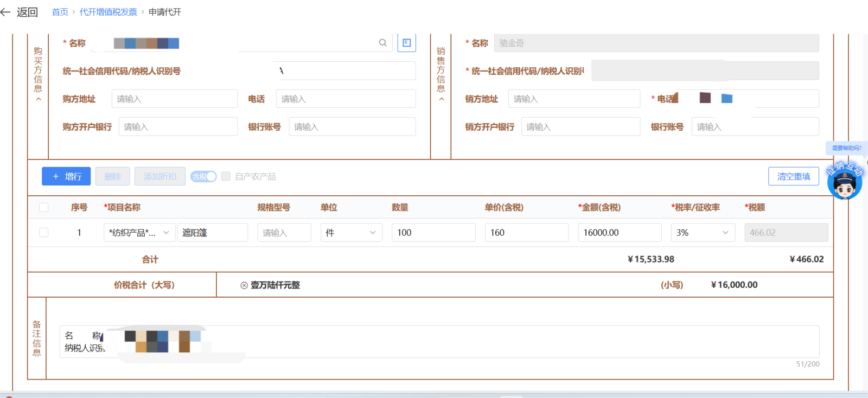Click the amount field showing 16000.00
The height and width of the screenshot is (398, 868).
[x=620, y=232]
